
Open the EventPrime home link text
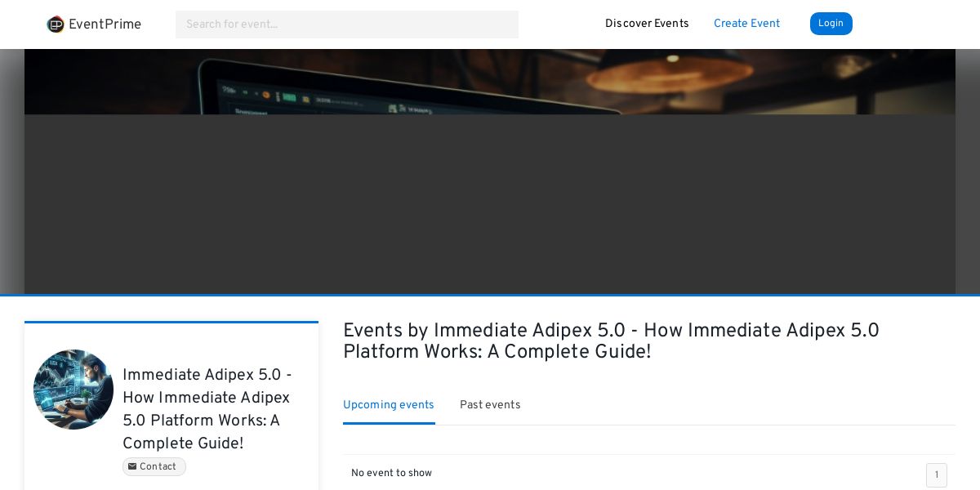click(105, 24)
